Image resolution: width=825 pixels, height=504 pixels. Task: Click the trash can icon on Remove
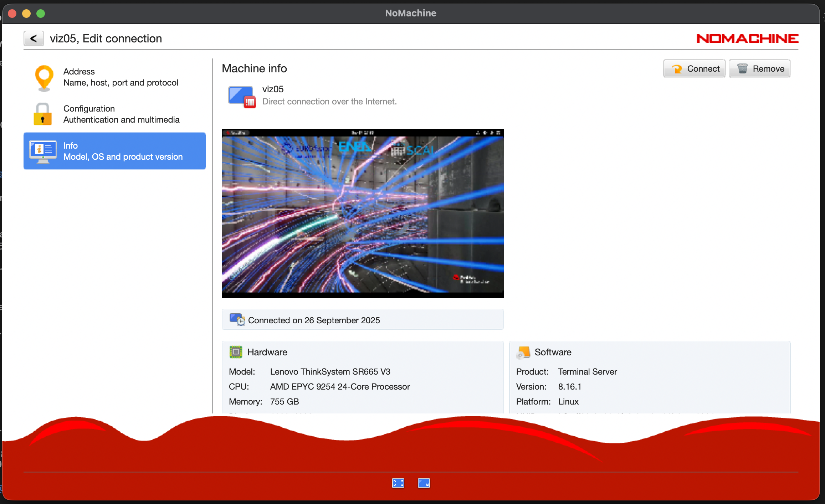coord(742,68)
